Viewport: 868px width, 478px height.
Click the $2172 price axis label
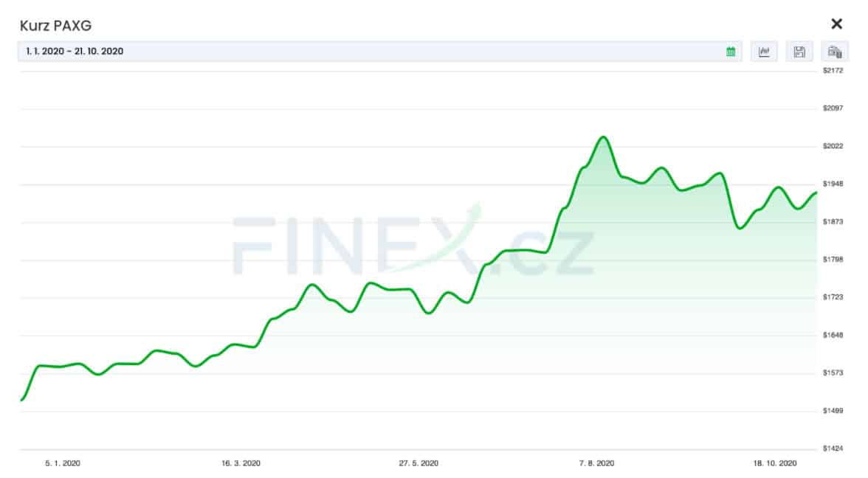tap(833, 70)
